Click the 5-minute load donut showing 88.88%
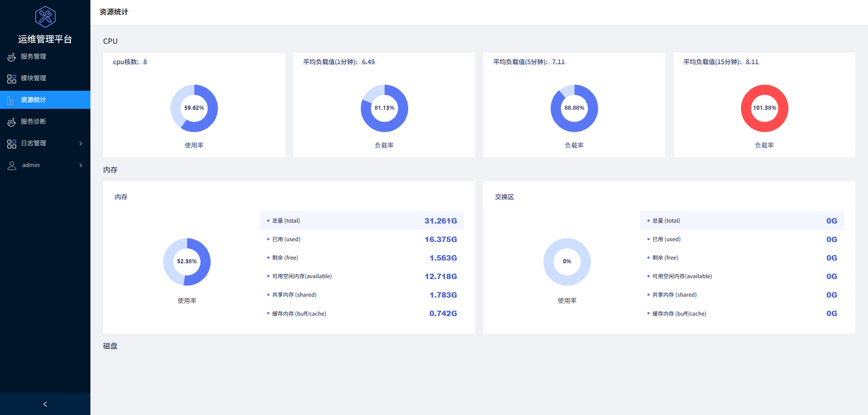Viewport: 868px width, 415px height. click(574, 108)
